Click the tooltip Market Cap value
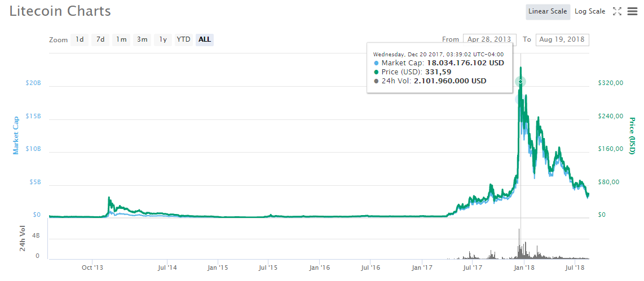This screenshot has height=281, width=644. pos(465,63)
